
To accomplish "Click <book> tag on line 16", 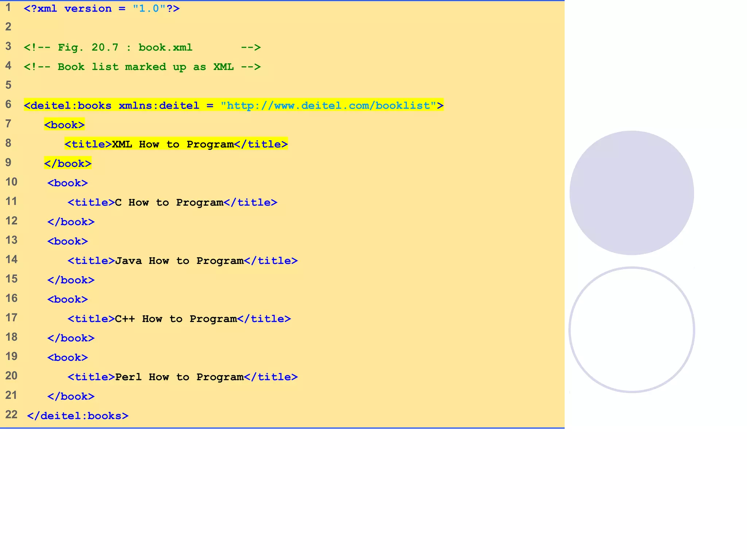I will (x=68, y=299).
